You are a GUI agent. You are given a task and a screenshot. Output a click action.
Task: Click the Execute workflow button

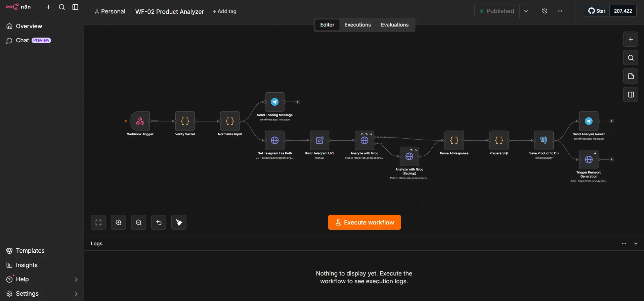tap(364, 222)
